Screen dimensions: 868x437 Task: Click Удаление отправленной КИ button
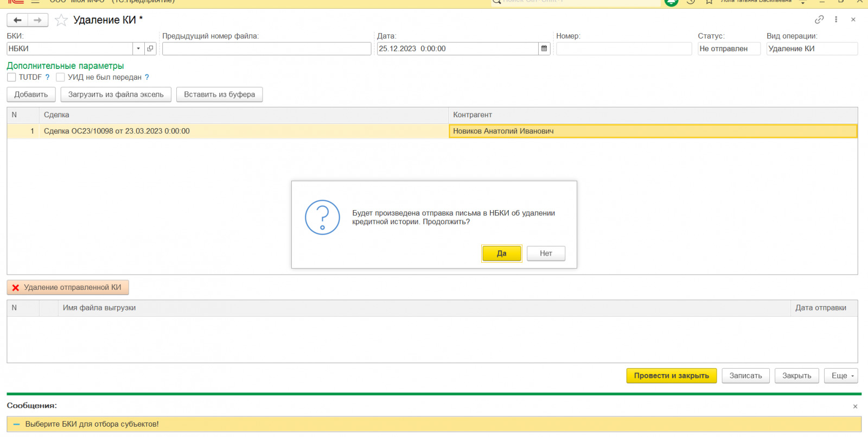[x=68, y=288]
